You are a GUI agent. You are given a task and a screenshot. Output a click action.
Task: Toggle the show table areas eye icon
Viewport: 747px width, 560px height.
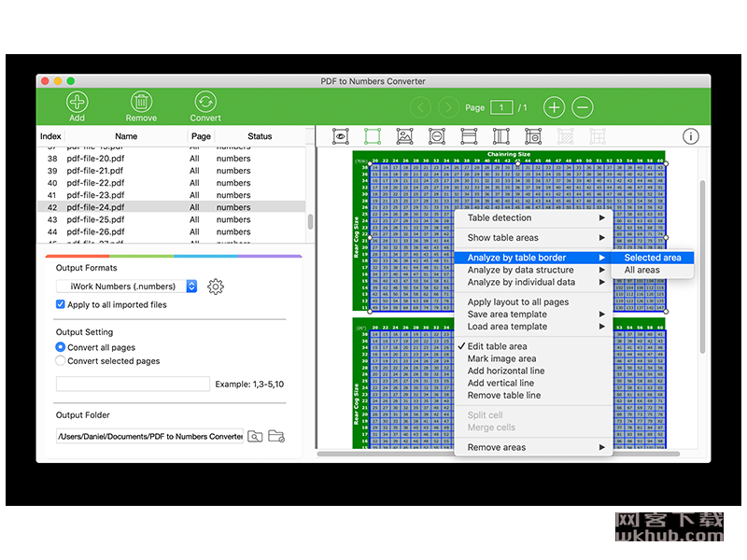(341, 136)
